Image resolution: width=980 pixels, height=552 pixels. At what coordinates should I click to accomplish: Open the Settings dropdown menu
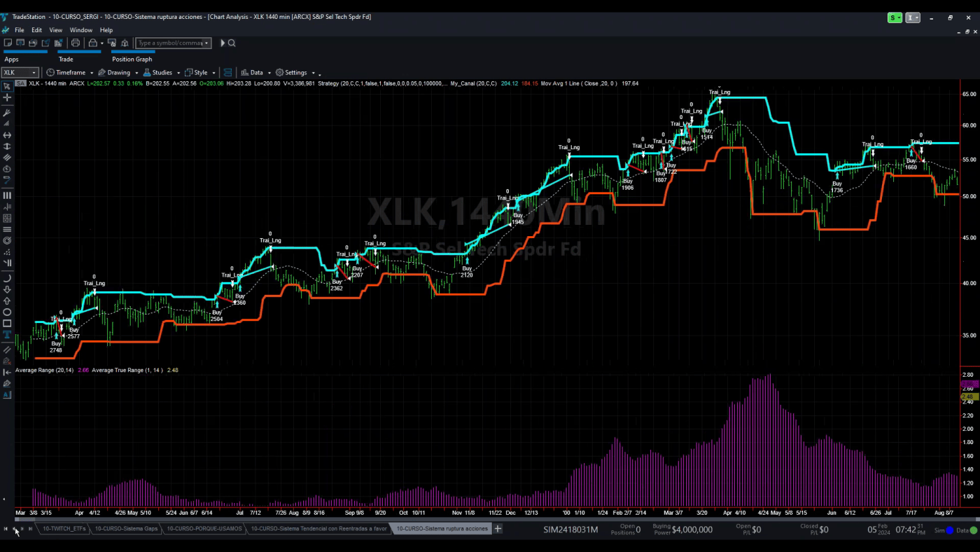coord(295,72)
